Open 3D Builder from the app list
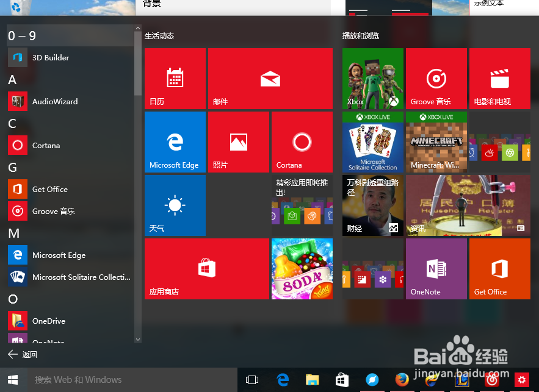 pos(70,58)
